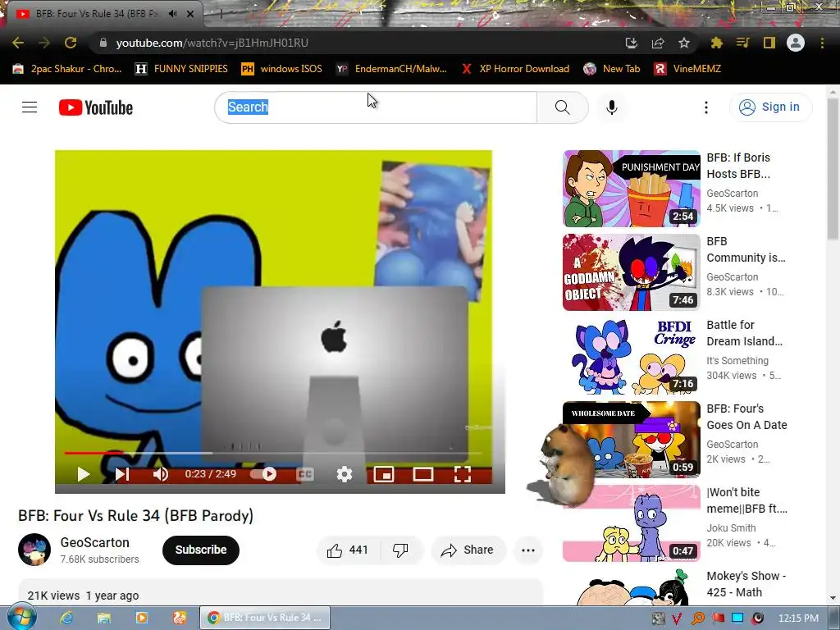Open the media control icon in Chrome toolbar
This screenshot has width=840, height=630.
tap(742, 43)
